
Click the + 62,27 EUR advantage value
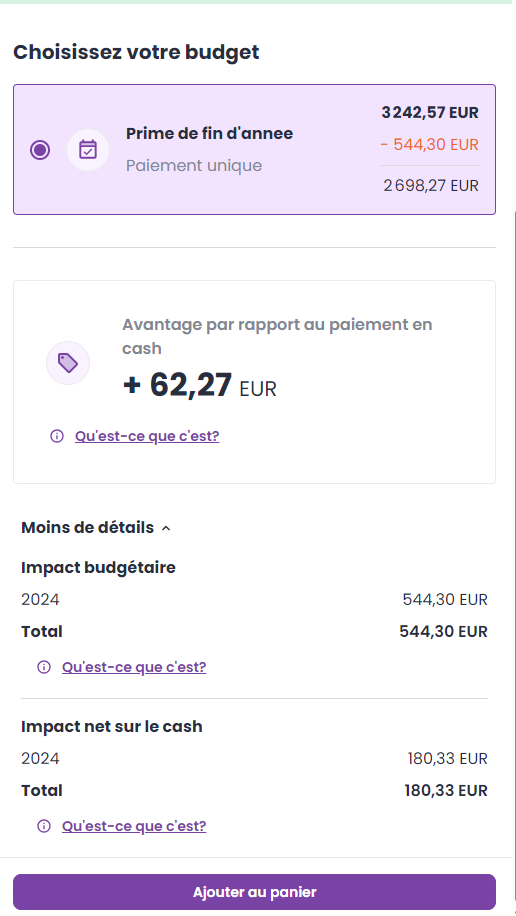pyautogui.click(x=199, y=386)
